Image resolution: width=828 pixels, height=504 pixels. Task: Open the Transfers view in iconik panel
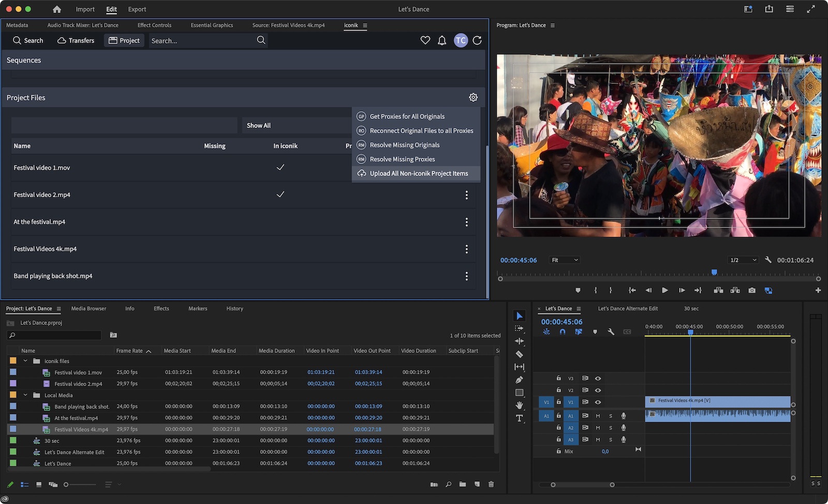[x=76, y=40]
